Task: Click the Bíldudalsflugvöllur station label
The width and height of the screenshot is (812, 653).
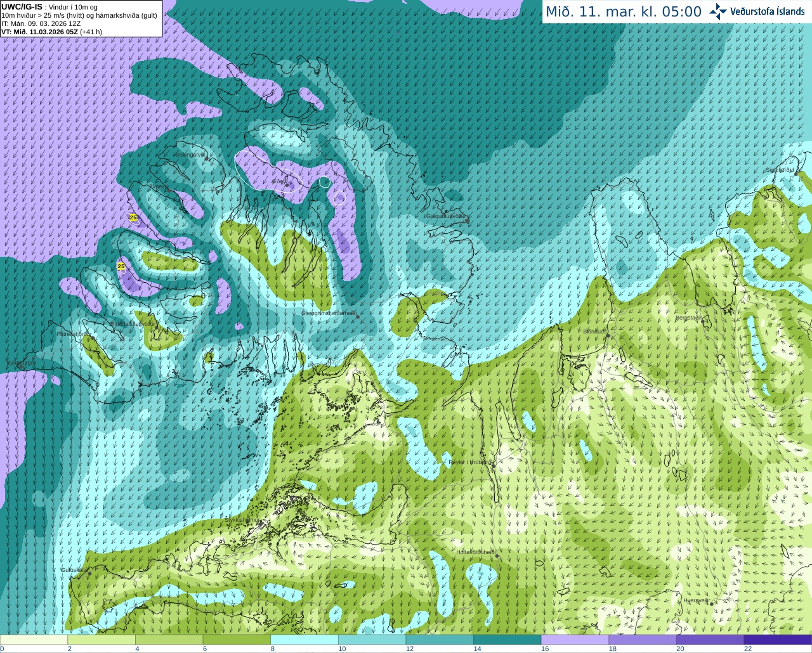Action: click(133, 323)
